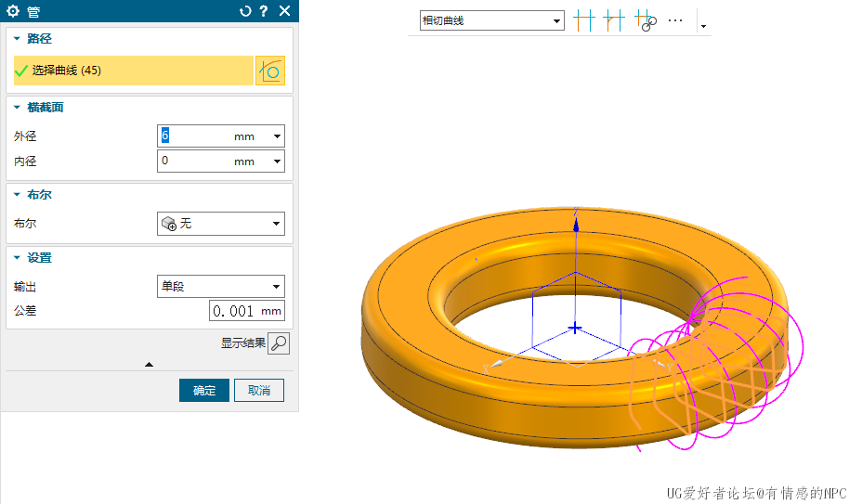Click the 显示结果 magnifier icon
849x504 pixels.
tap(278, 343)
